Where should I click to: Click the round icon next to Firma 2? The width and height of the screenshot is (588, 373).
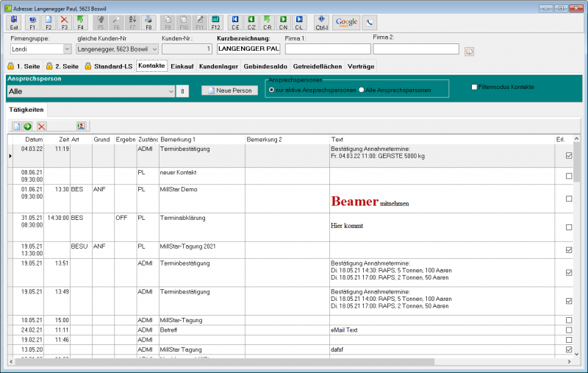click(469, 51)
